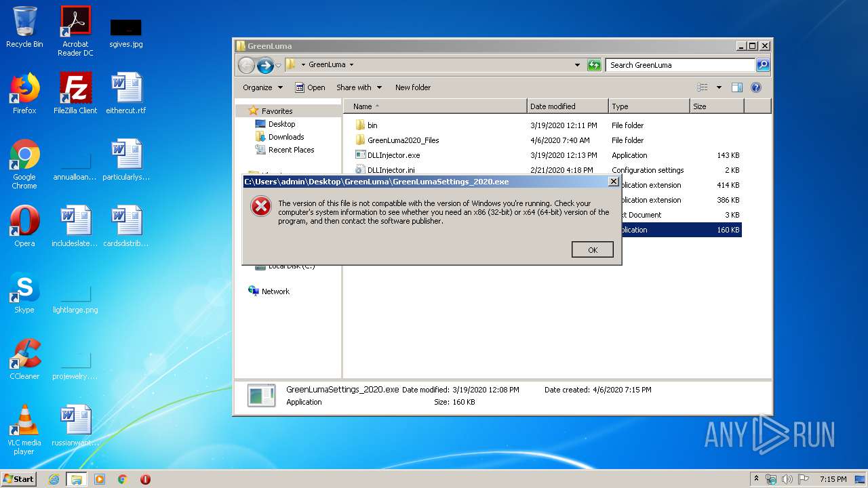Select Favorites in navigation pane

pos(277,111)
